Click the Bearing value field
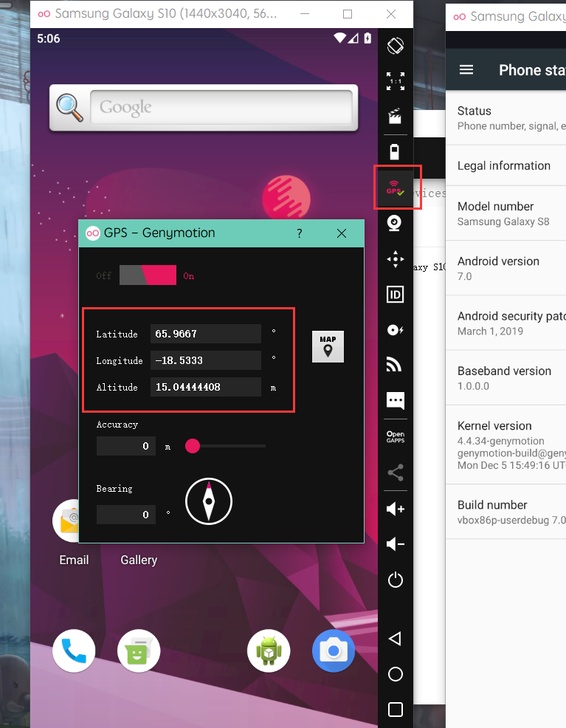The width and height of the screenshot is (566, 728). 125,515
